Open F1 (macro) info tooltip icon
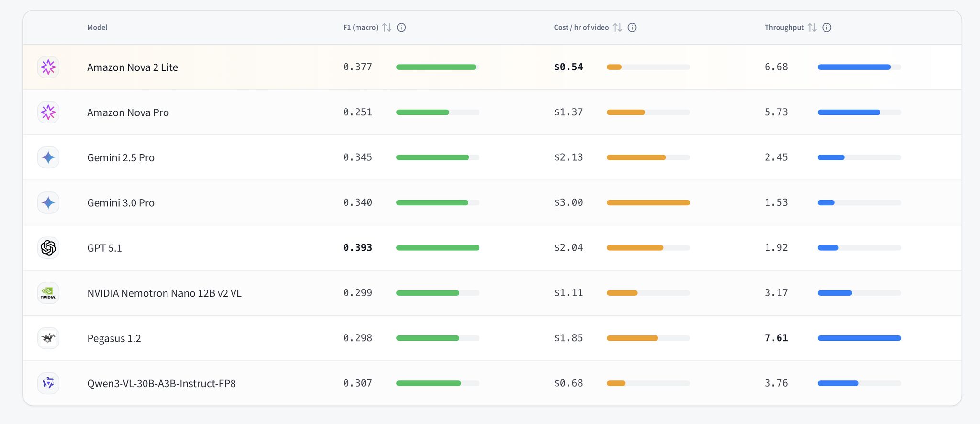The image size is (980, 424). click(401, 28)
